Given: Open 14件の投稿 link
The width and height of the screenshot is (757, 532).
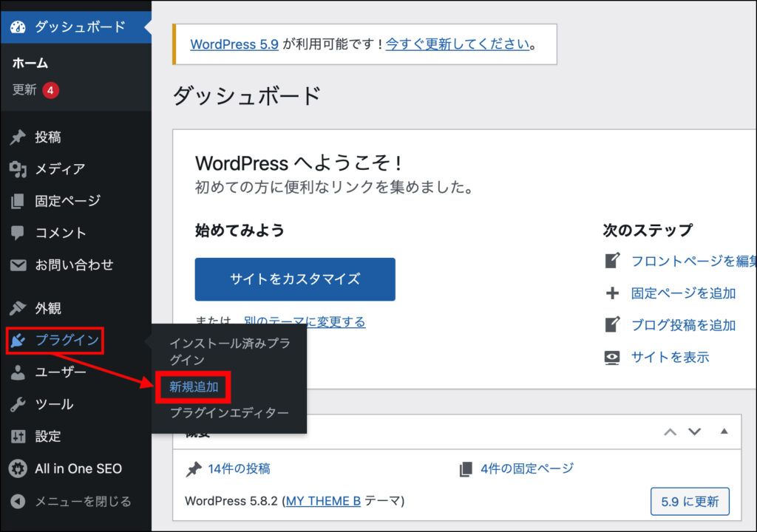Looking at the screenshot, I should pos(239,468).
